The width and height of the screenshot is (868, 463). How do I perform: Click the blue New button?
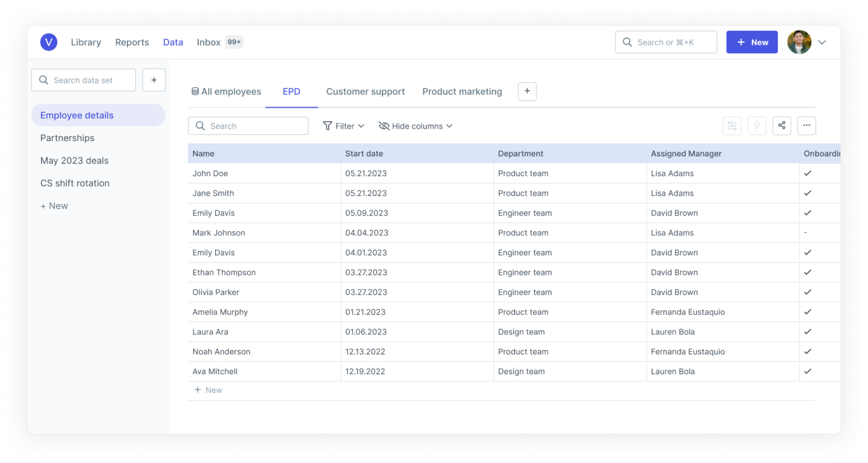click(752, 42)
